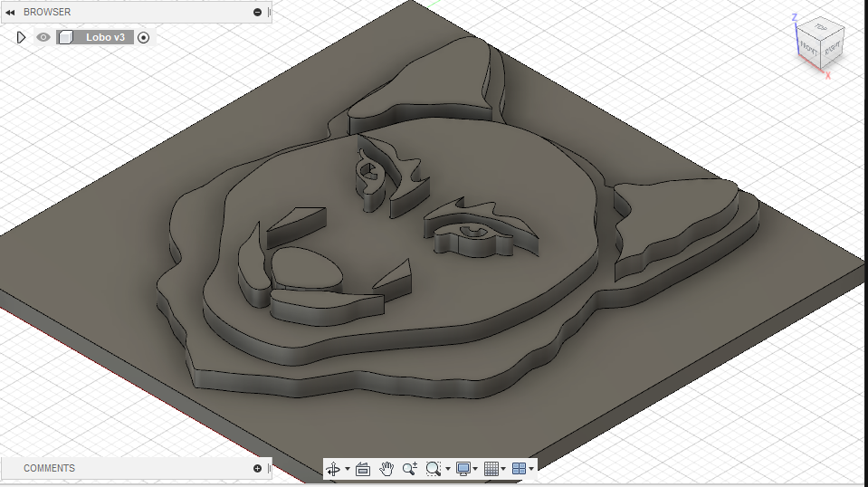Toggle visibility of Lobo v3 component

pos(43,37)
